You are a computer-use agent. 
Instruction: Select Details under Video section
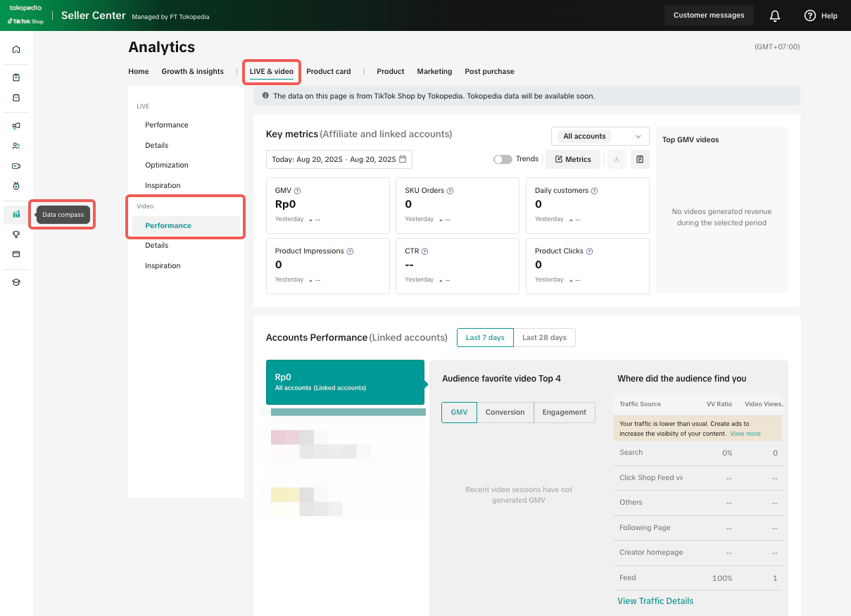point(157,246)
